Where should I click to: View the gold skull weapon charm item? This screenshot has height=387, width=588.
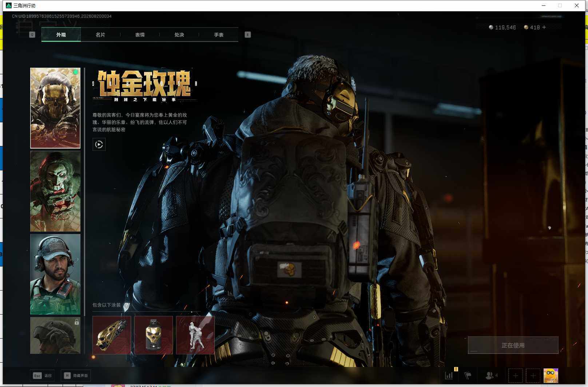coord(112,335)
